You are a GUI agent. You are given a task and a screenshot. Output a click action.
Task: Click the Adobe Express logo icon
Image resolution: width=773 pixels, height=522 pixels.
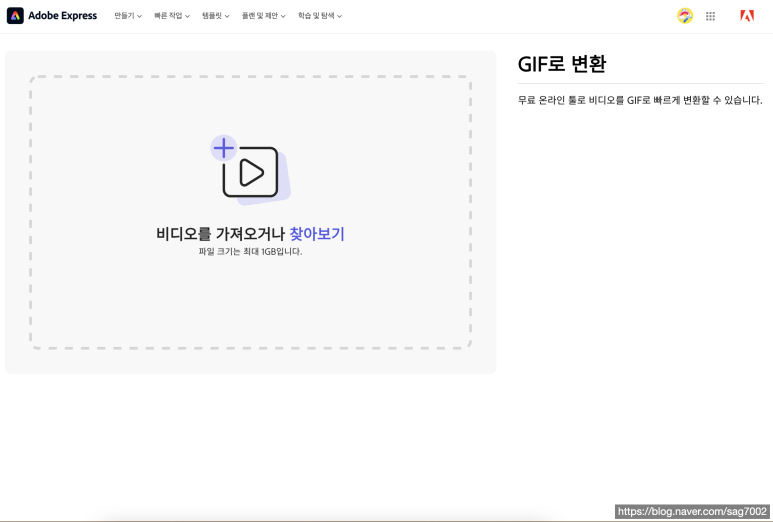pyautogui.click(x=15, y=16)
